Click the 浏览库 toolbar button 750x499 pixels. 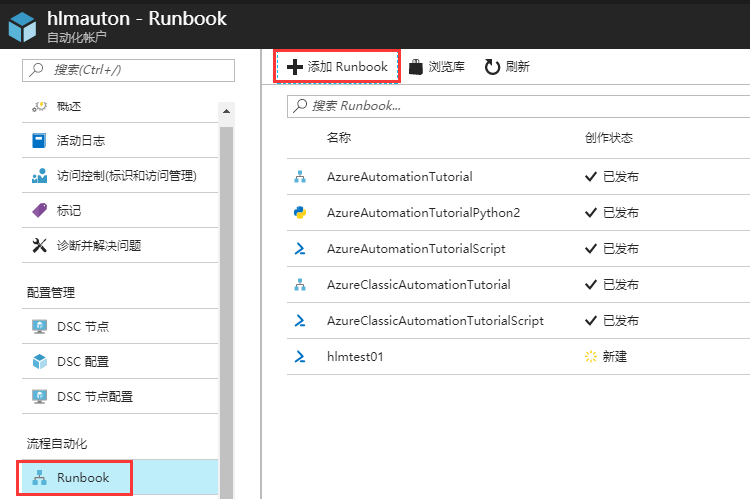(x=437, y=67)
